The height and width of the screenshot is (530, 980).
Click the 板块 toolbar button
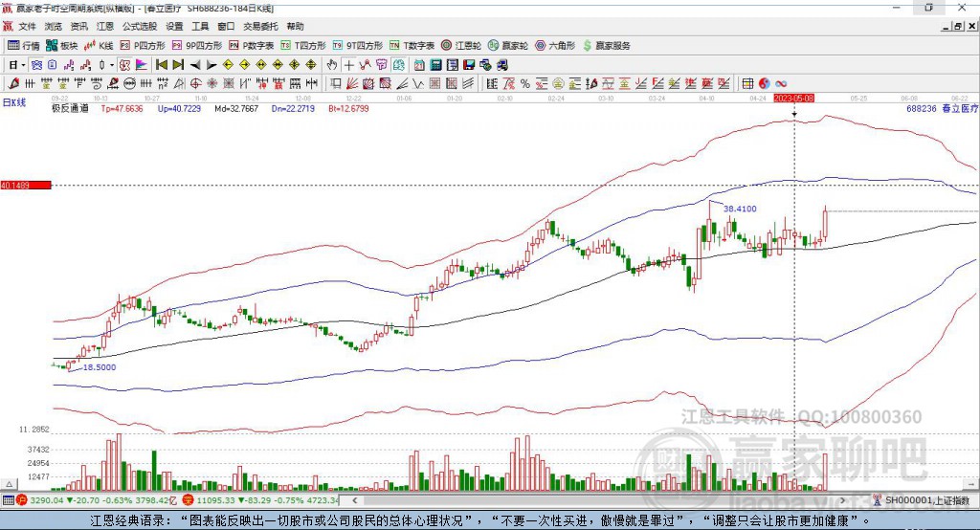click(x=62, y=46)
